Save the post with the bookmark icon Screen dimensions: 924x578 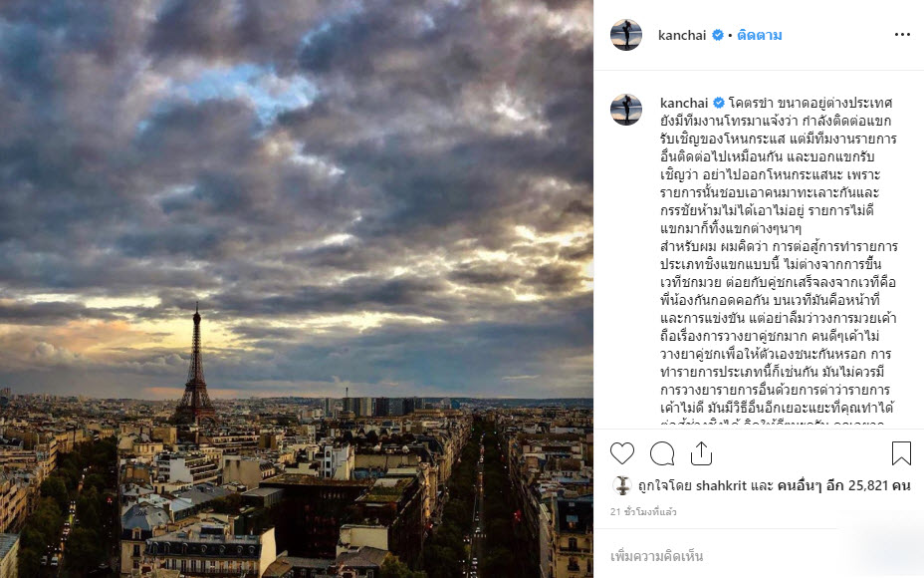coord(901,453)
